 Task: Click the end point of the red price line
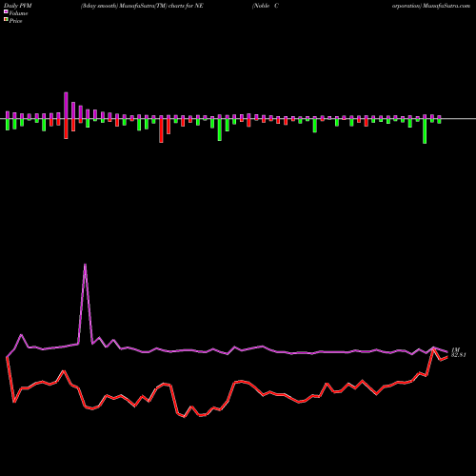pos(447,357)
